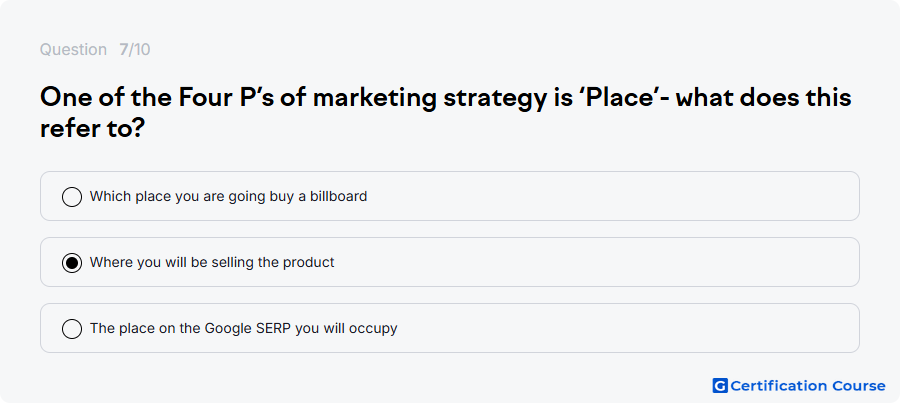This screenshot has height=403, width=900.
Task: Open the Certification Course link
Action: (799, 386)
